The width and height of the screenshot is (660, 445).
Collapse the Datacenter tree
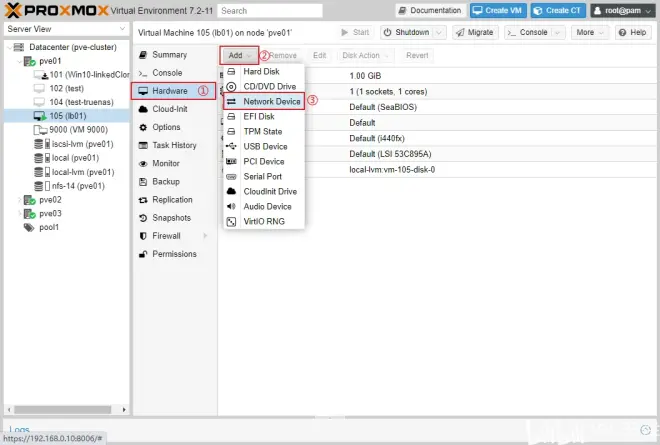point(9,48)
